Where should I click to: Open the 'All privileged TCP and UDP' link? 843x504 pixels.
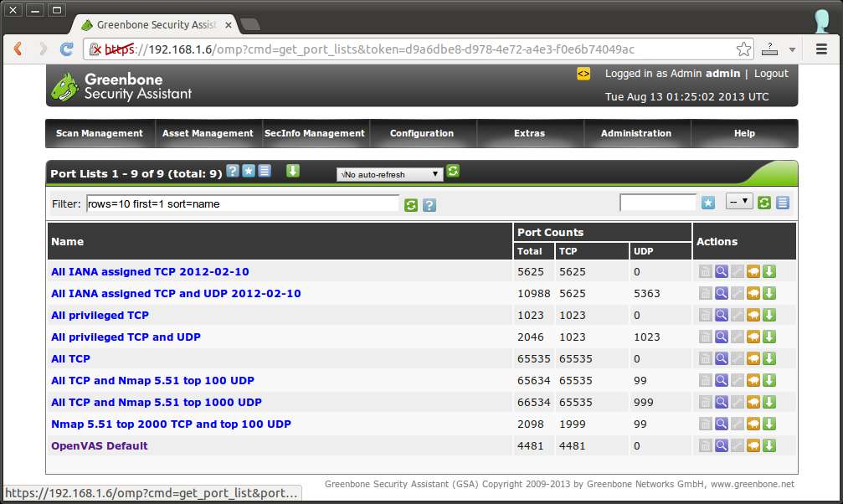(x=126, y=337)
